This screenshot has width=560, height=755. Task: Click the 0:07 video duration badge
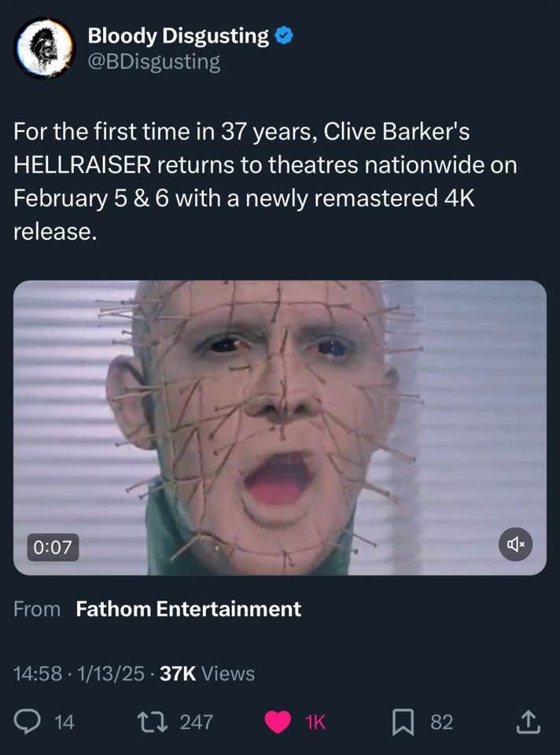[x=53, y=547]
